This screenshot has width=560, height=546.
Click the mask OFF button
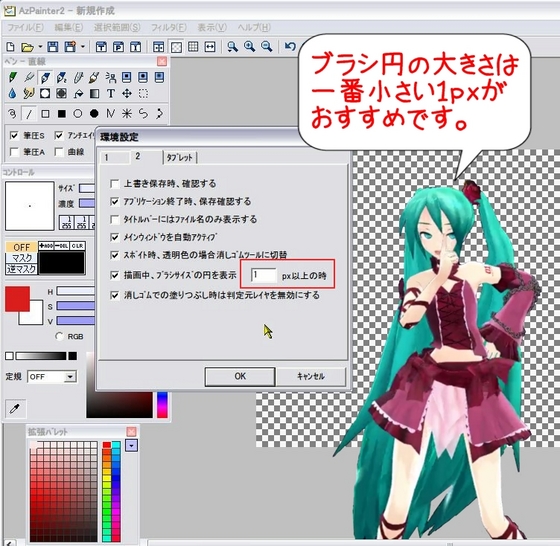(x=21, y=247)
